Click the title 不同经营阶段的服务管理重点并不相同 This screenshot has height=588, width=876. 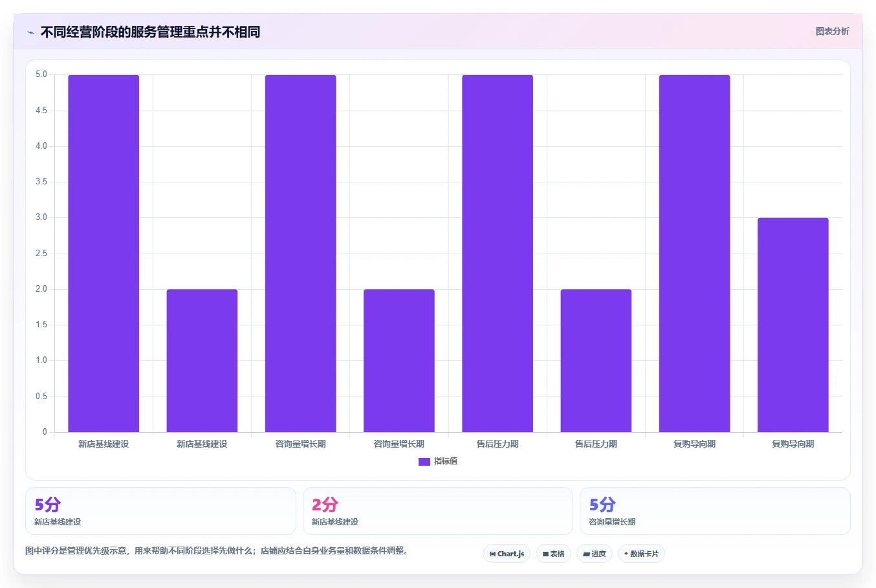[150, 32]
